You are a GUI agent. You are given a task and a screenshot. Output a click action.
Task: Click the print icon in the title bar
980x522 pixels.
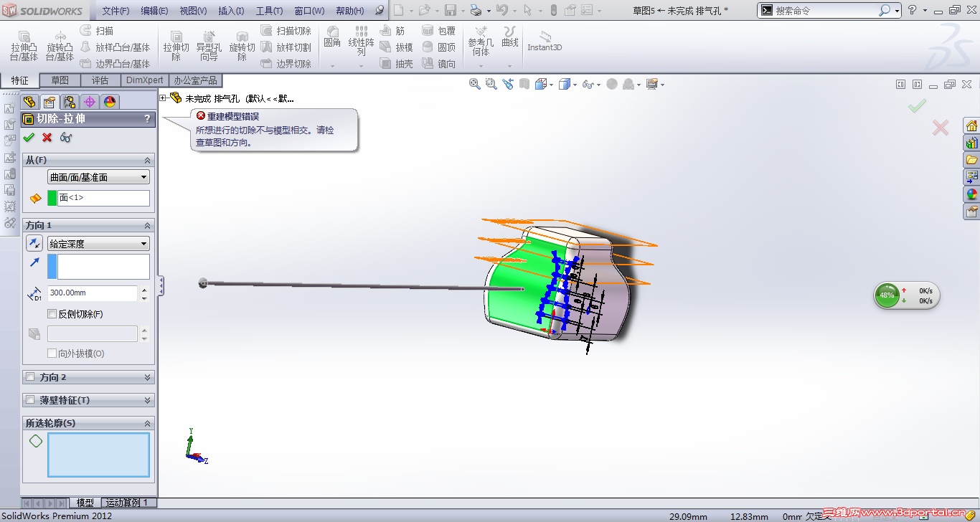point(475,10)
